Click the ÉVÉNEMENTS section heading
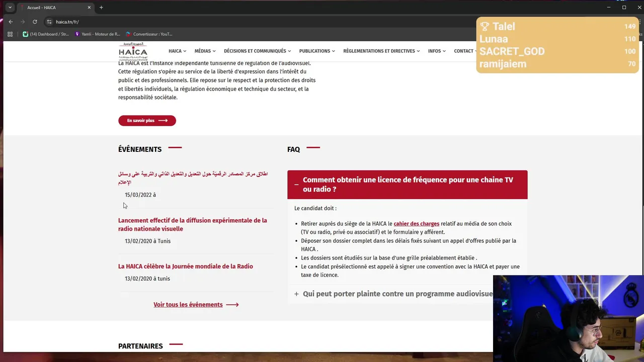The image size is (644, 362). (140, 149)
